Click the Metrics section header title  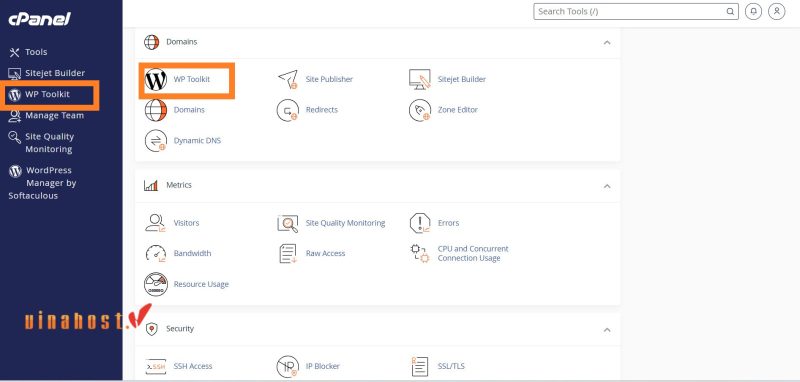click(x=179, y=185)
